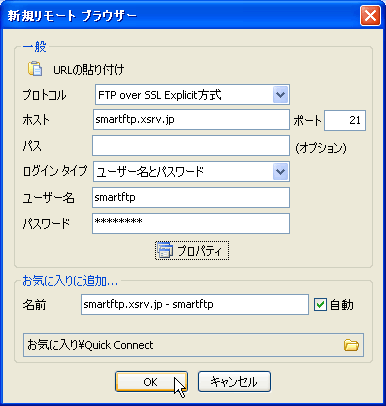Click the ホスト label

36,120
